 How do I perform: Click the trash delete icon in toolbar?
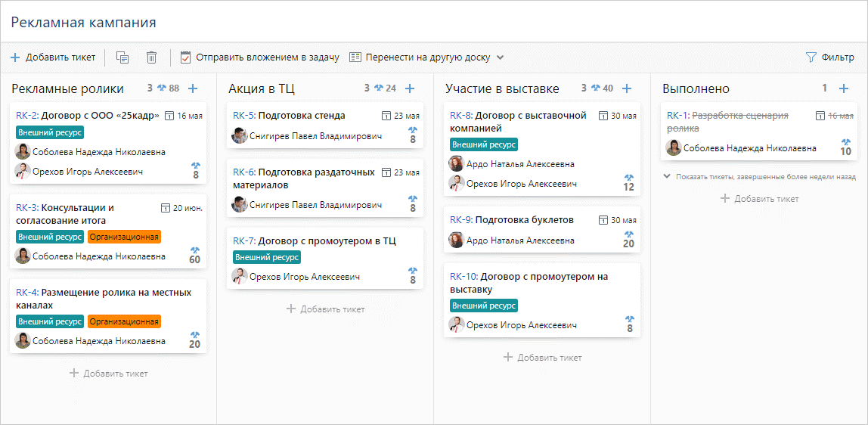(151, 57)
